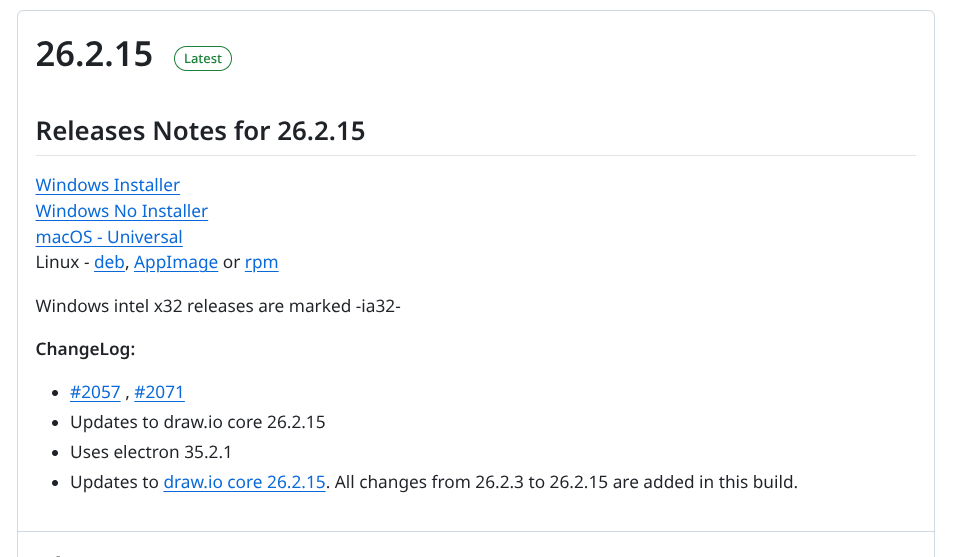Open the AppImage download link
The width and height of the screenshot is (970, 557).
176,262
